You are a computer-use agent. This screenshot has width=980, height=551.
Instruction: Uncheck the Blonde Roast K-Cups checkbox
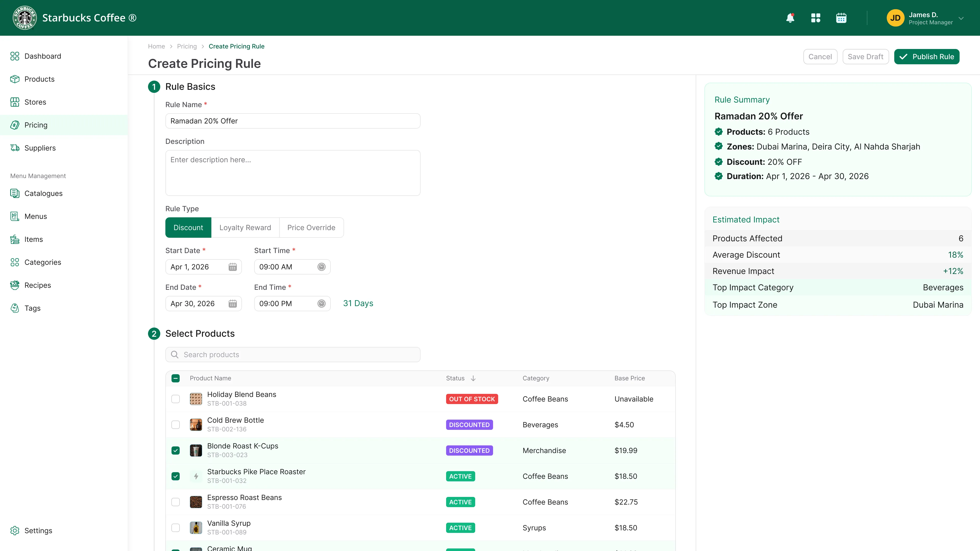tap(175, 450)
